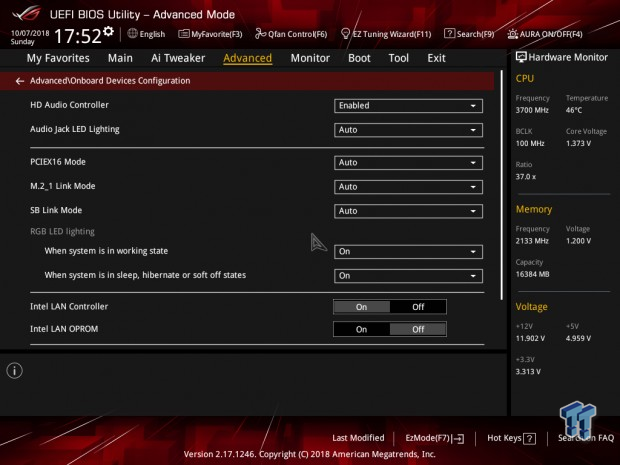Click the memory frequency value 2133 MHz

532,241
